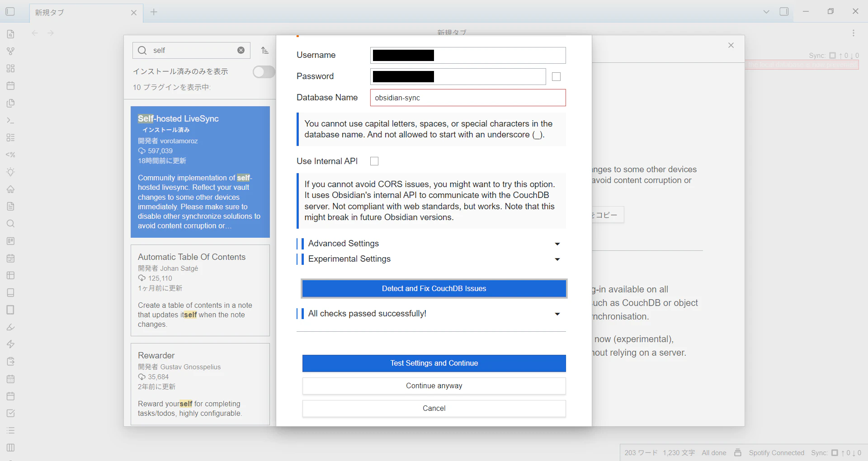Viewport: 868px width, 461px height.
Task: Click the checkbox-tick ribbon icon
Action: (11, 413)
